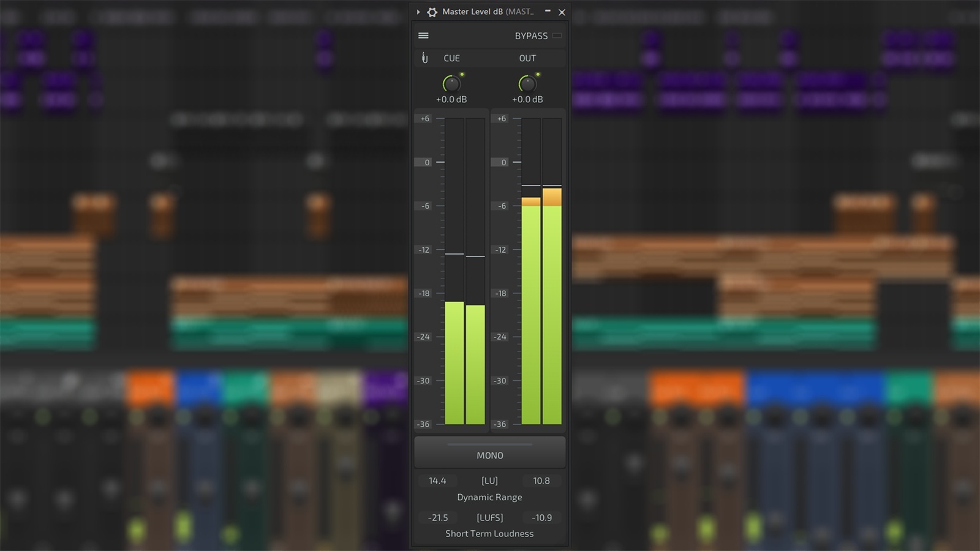Click the OUT gain knob
The width and height of the screenshot is (980, 551).
tap(527, 84)
